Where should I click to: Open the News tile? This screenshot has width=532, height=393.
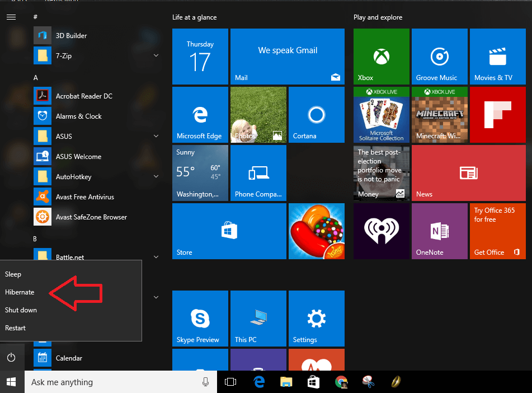pyautogui.click(x=469, y=173)
